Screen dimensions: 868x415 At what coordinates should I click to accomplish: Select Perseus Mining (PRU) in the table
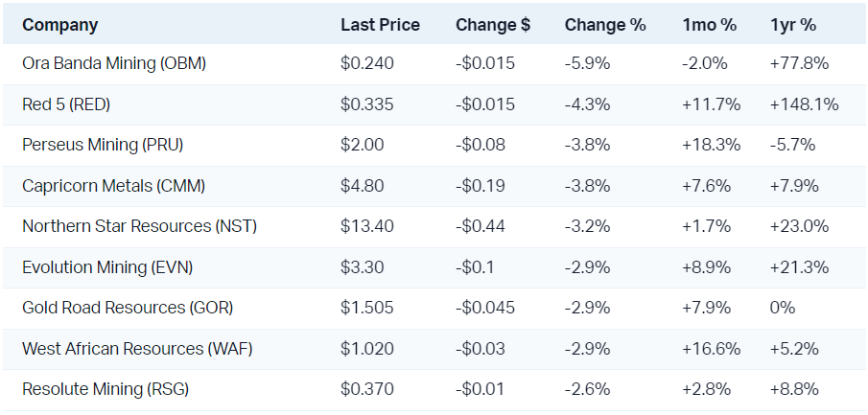103,145
